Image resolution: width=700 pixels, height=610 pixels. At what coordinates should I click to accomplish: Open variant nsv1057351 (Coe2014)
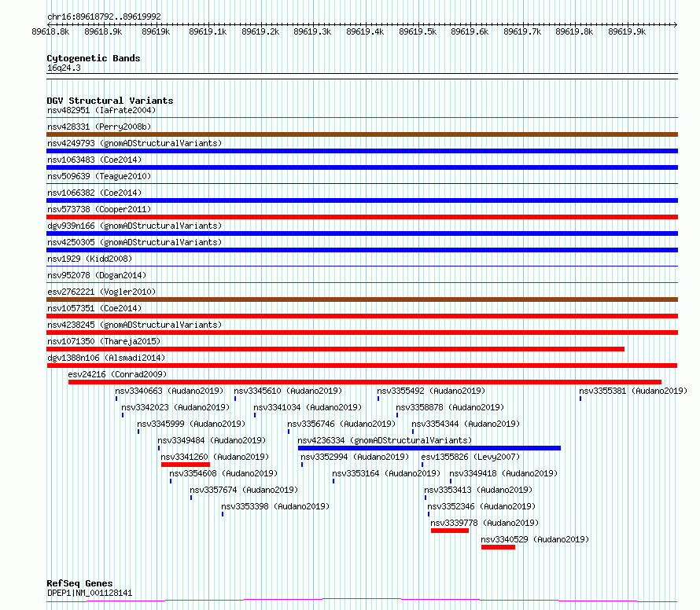tap(94, 308)
